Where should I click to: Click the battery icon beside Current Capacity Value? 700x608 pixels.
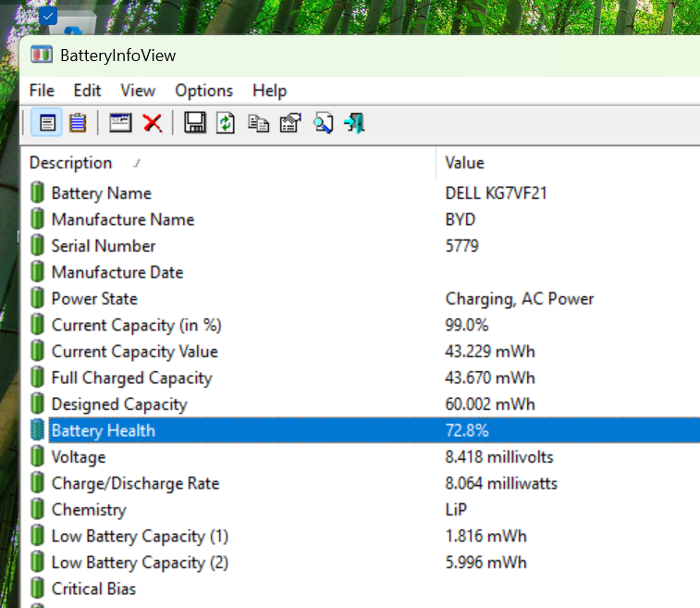point(38,351)
